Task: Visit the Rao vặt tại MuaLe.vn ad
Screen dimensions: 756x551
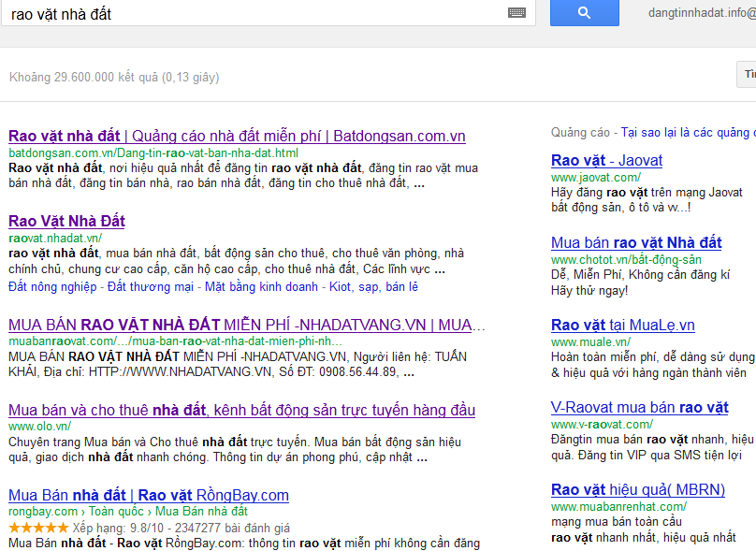Action: 622,325
